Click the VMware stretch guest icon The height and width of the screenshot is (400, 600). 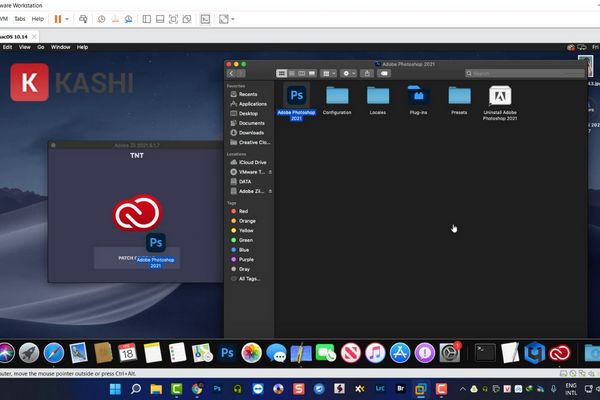click(x=223, y=19)
